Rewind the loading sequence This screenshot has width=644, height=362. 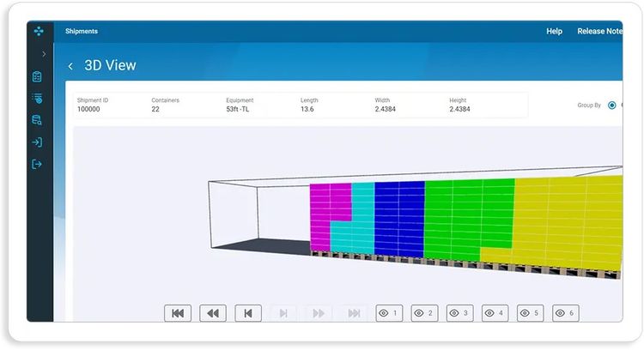click(x=213, y=313)
